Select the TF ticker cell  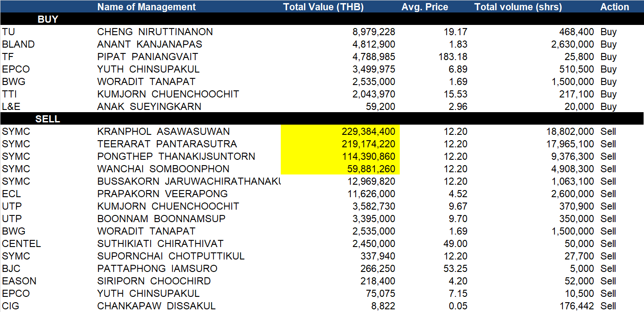tap(8, 57)
